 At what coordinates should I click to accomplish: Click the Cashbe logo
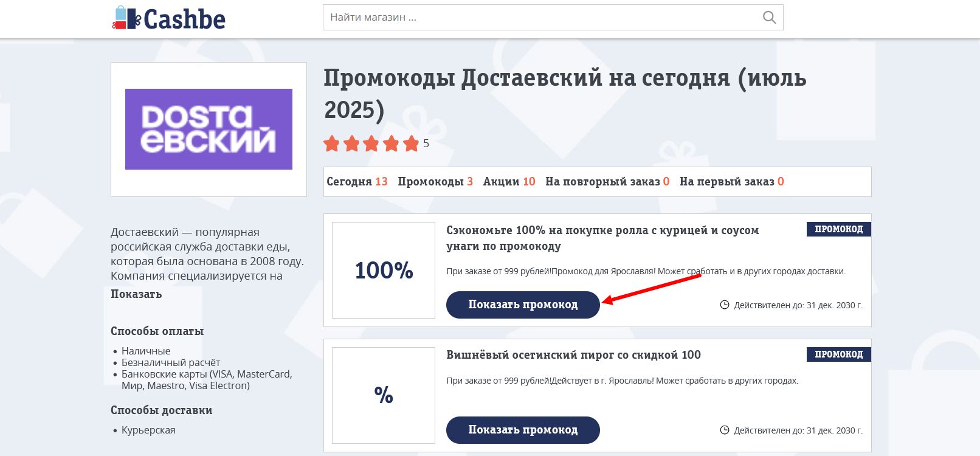click(169, 18)
